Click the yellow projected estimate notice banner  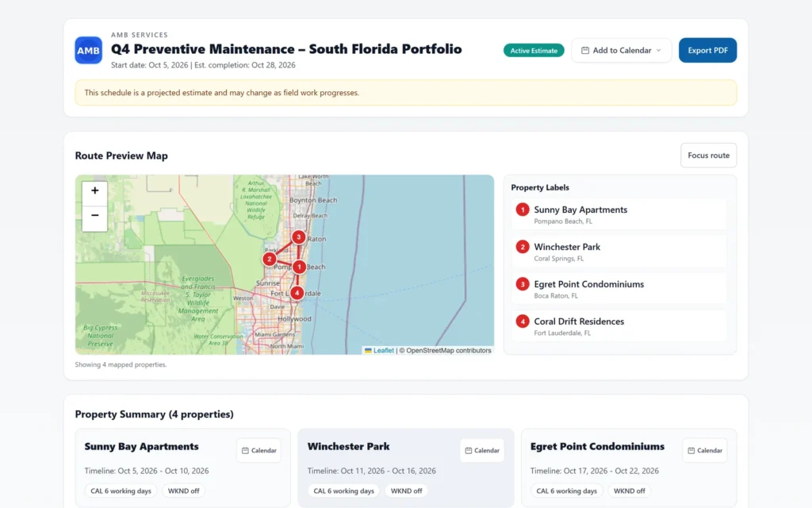(x=405, y=93)
